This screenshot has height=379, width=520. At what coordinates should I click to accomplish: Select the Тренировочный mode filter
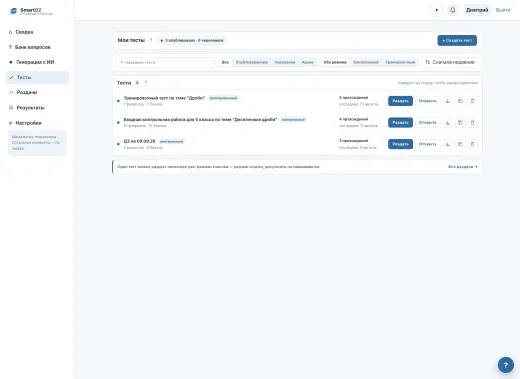point(400,62)
